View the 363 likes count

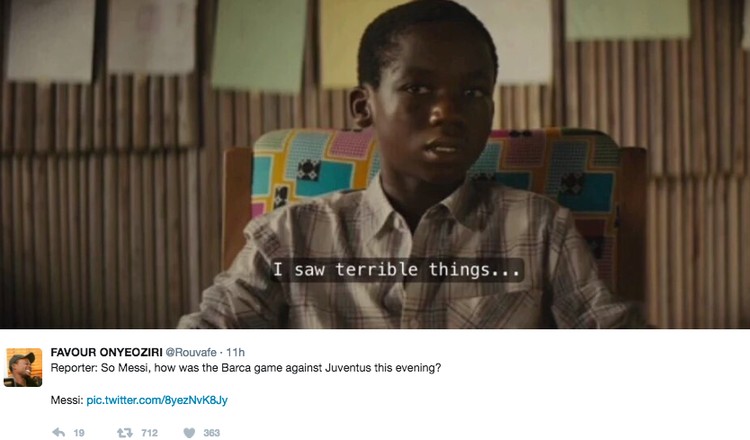[211, 433]
